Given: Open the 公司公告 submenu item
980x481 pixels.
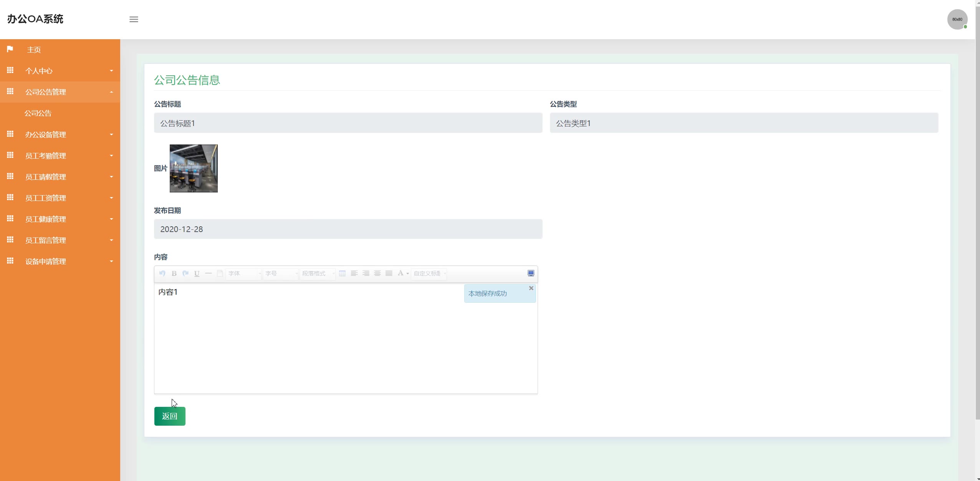Looking at the screenshot, I should [x=38, y=113].
